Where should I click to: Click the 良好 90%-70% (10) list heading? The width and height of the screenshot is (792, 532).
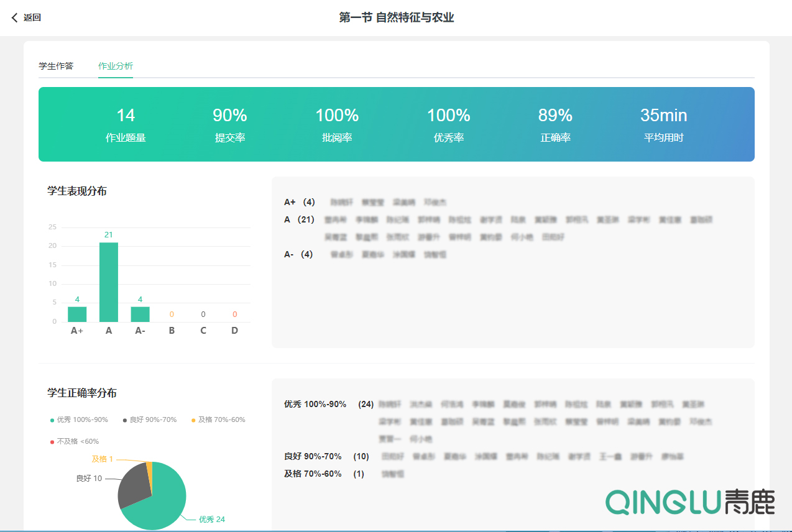[326, 456]
